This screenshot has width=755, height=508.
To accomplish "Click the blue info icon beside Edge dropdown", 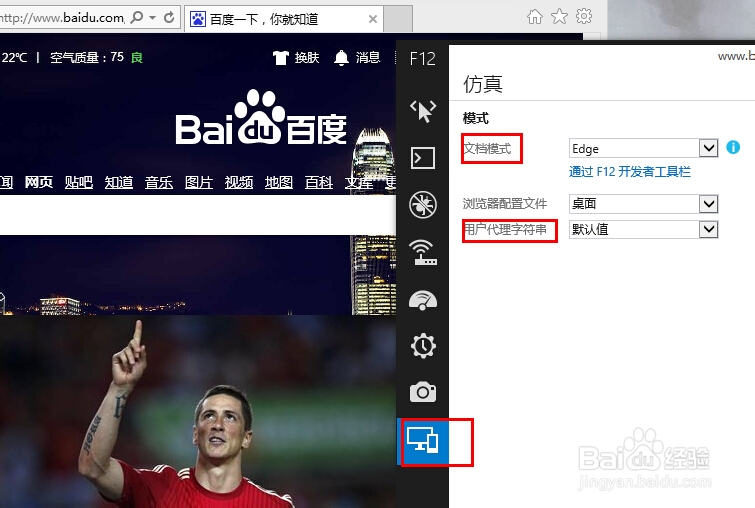I will [x=733, y=147].
